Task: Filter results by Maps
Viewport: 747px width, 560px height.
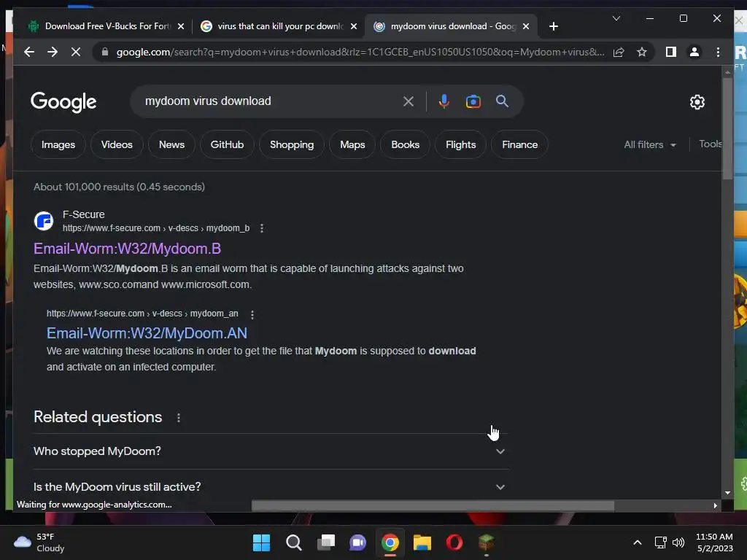Action: [x=352, y=144]
